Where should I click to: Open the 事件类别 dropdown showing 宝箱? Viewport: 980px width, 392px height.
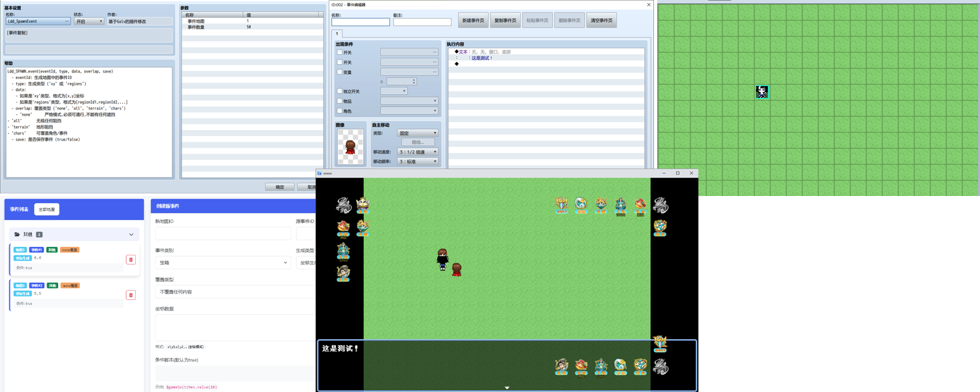click(x=223, y=263)
